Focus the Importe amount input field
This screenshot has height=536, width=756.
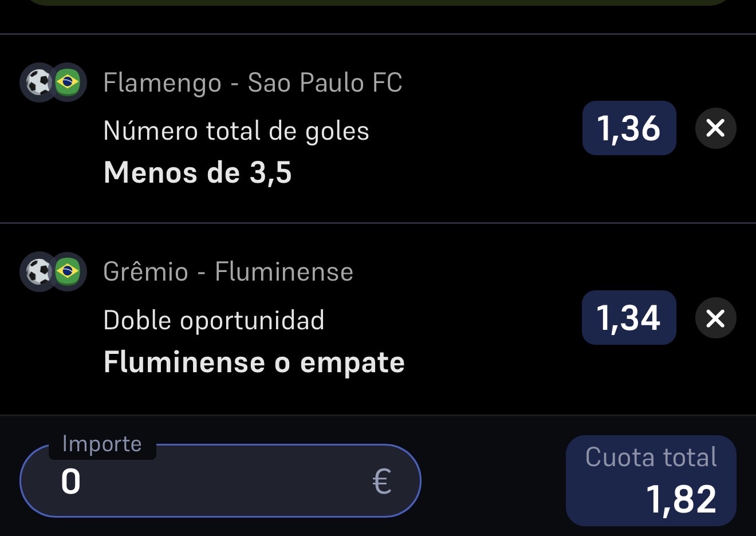point(220,481)
